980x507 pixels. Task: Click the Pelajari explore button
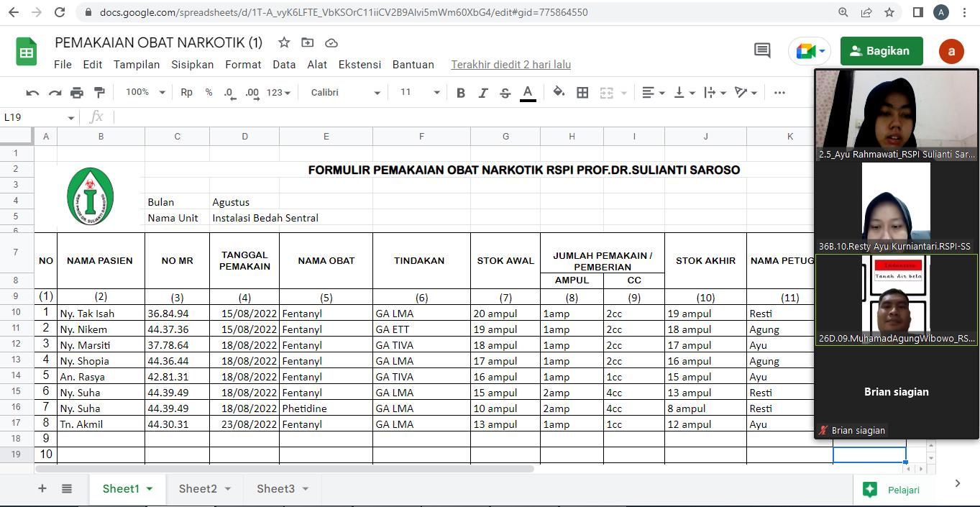[x=892, y=490]
